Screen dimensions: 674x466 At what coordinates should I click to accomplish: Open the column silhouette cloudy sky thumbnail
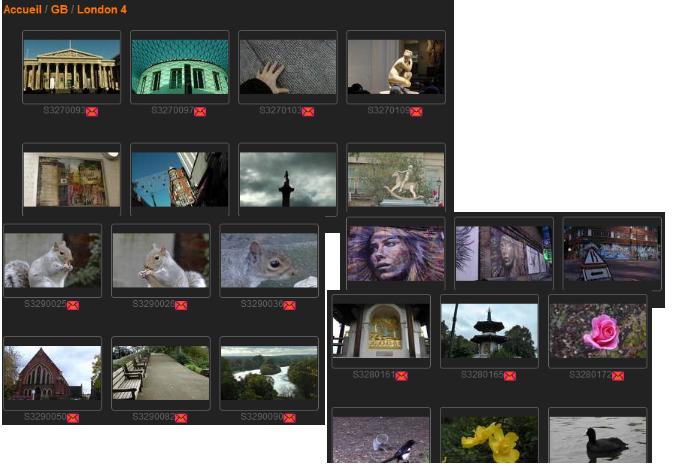[x=288, y=179]
